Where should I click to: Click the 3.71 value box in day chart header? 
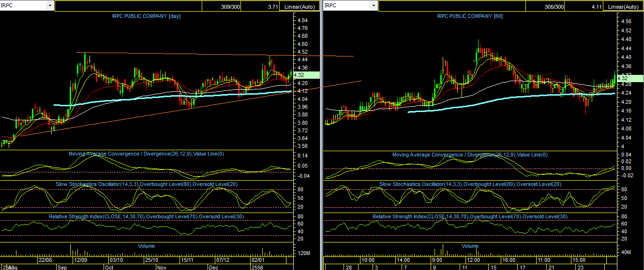point(260,7)
